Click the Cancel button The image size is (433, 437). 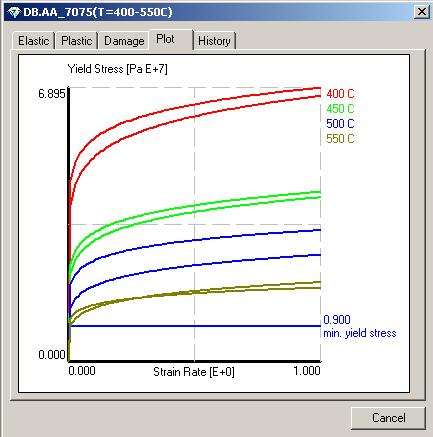point(388,418)
